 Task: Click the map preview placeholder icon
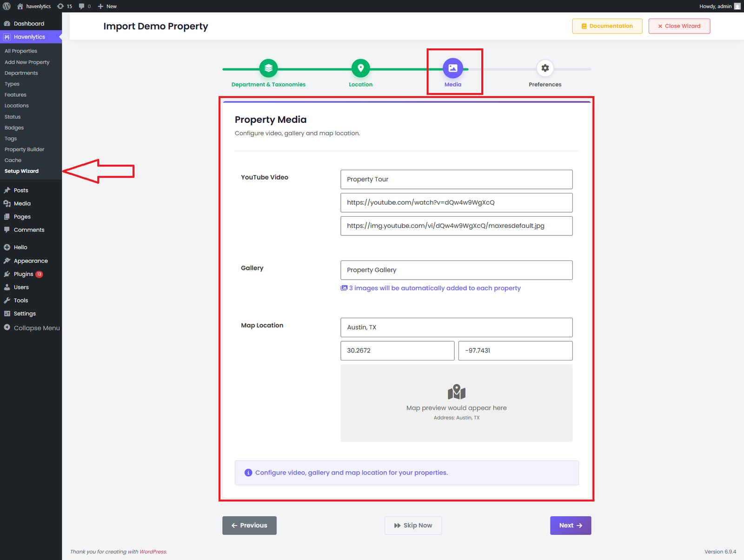(456, 392)
